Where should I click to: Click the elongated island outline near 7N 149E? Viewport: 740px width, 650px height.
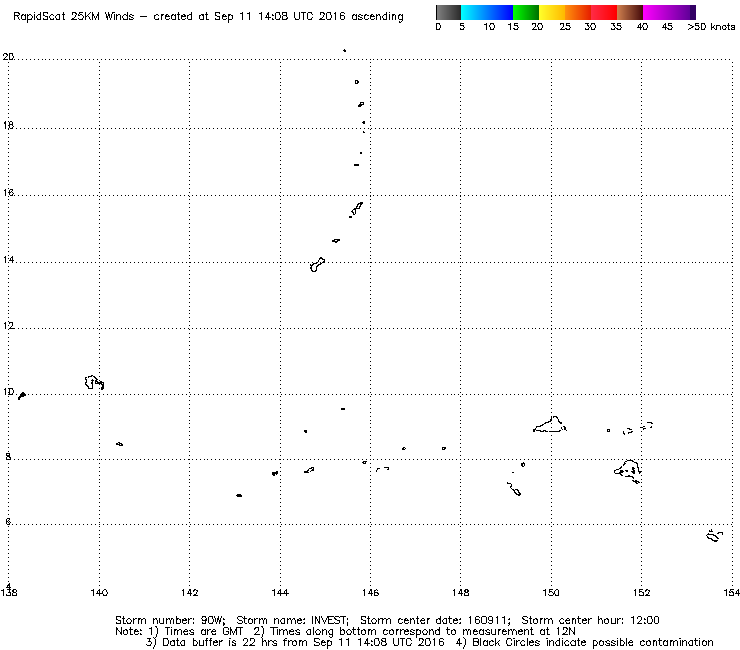(x=514, y=489)
